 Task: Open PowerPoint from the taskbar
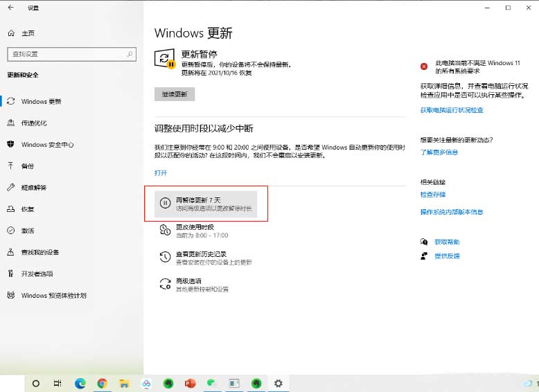click(x=190, y=384)
